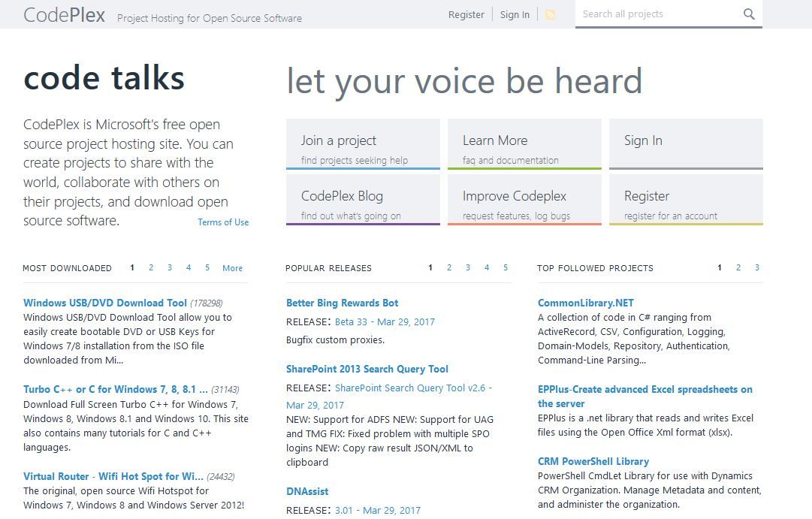This screenshot has height=519, width=812.
Task: Open the Learn More faq section
Action: coord(524,143)
